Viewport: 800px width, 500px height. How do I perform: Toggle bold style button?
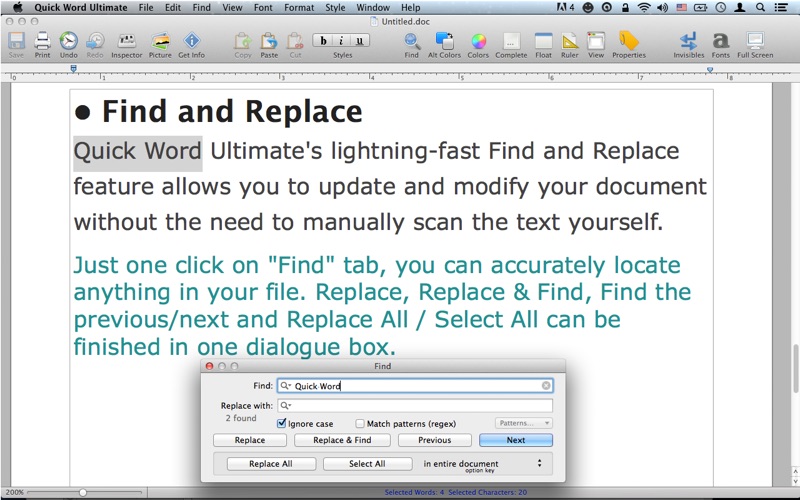click(x=322, y=41)
